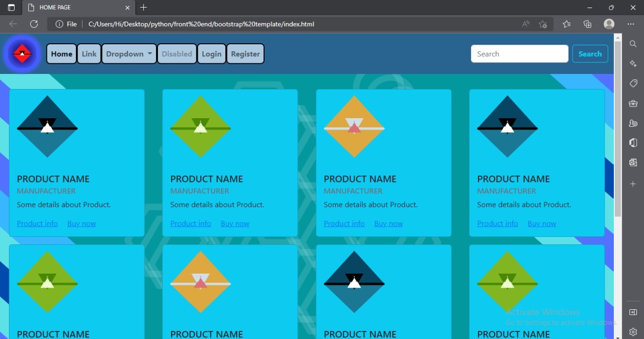Viewport: 644px width, 339px height.
Task: Click Buy now on the second top-row card
Action: click(x=235, y=223)
